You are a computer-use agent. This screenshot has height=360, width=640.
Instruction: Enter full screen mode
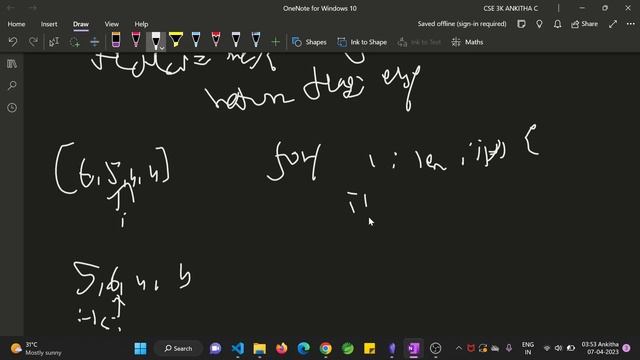click(613, 24)
